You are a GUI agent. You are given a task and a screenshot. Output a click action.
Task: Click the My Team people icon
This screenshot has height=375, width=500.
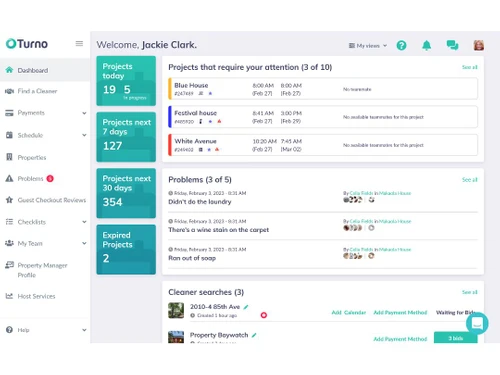click(9, 243)
